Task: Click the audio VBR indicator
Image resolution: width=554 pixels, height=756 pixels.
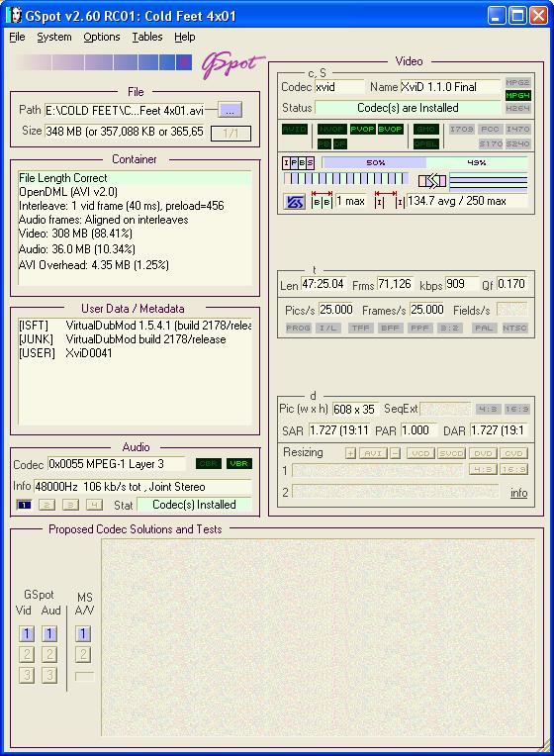Action: pyautogui.click(x=239, y=464)
